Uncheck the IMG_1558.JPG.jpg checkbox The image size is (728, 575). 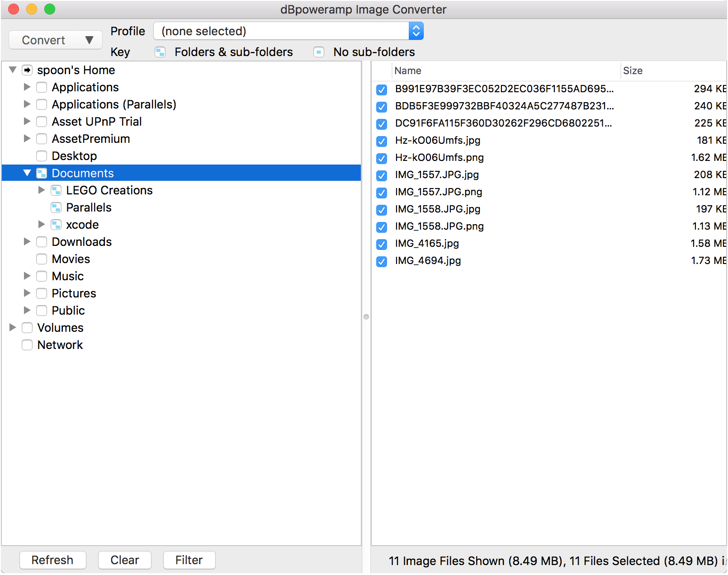(382, 210)
